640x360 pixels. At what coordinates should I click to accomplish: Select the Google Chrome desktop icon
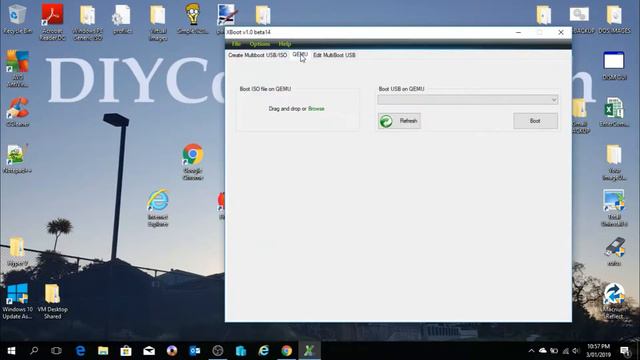pos(193,161)
